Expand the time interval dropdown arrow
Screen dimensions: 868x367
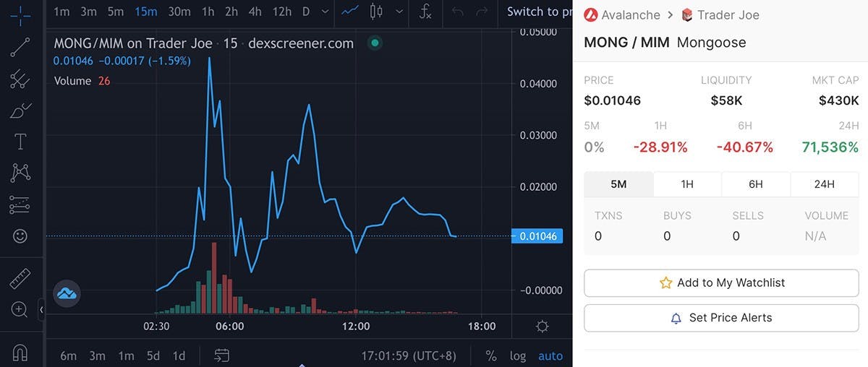click(325, 12)
